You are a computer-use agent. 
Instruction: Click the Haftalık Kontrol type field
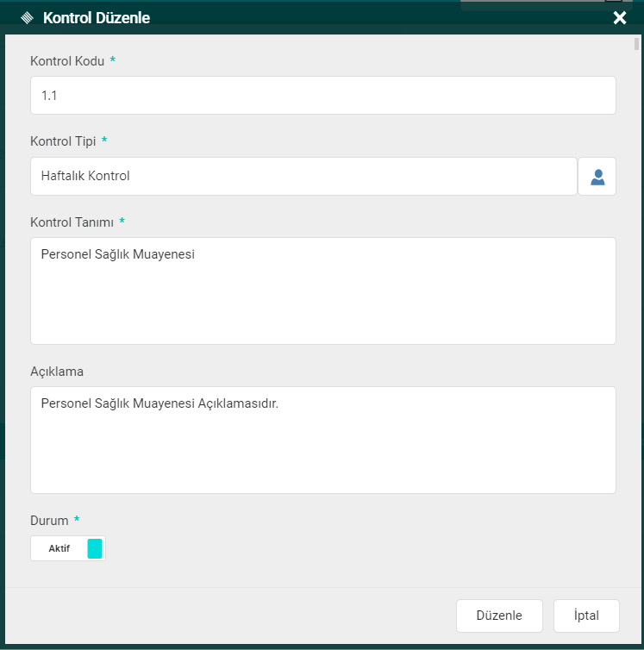pos(303,177)
